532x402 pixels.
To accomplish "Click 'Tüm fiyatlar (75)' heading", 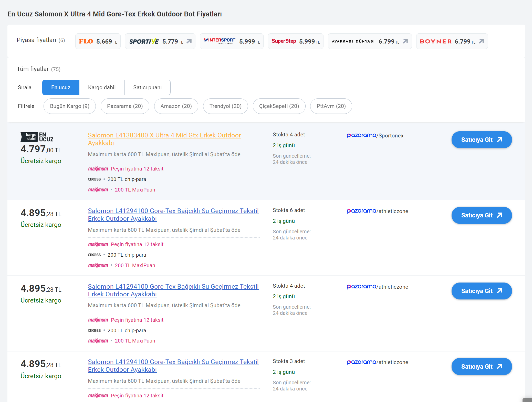I will click(39, 69).
